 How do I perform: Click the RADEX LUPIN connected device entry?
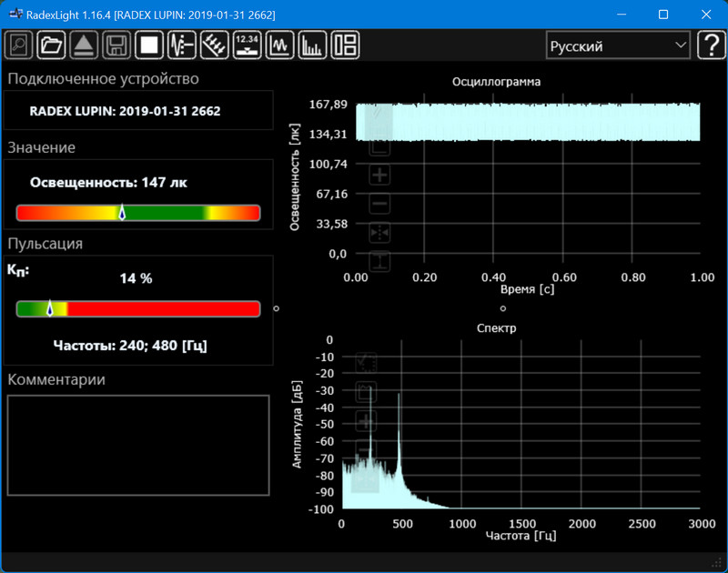pos(125,112)
